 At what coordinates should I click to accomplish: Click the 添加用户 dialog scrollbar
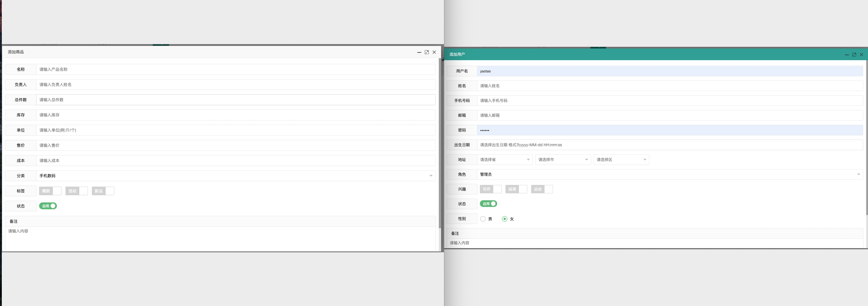tap(867, 138)
